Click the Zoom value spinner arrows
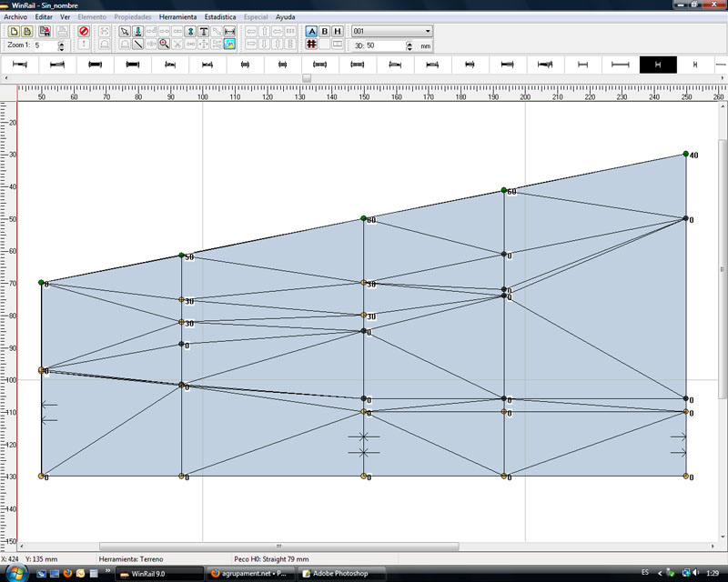The height and width of the screenshot is (582, 728). [61, 45]
